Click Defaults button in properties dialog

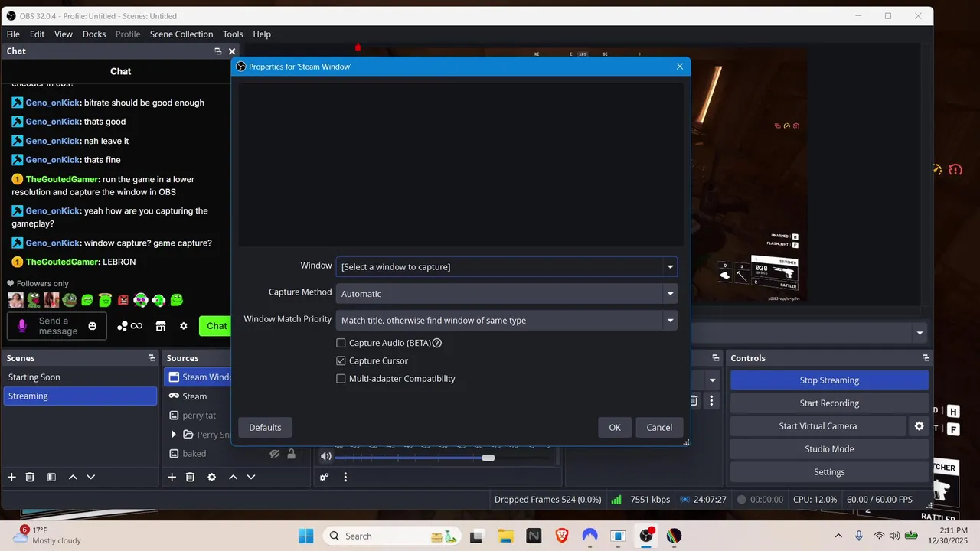265,427
